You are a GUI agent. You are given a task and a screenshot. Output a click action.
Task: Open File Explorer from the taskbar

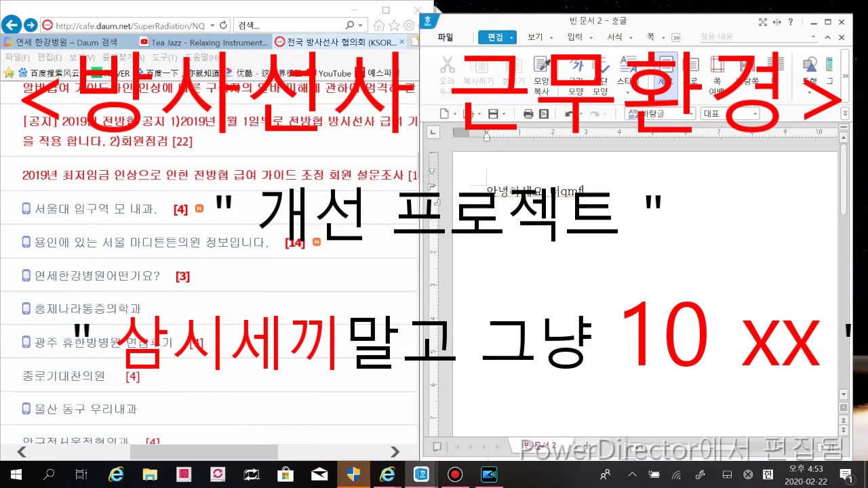[150, 474]
